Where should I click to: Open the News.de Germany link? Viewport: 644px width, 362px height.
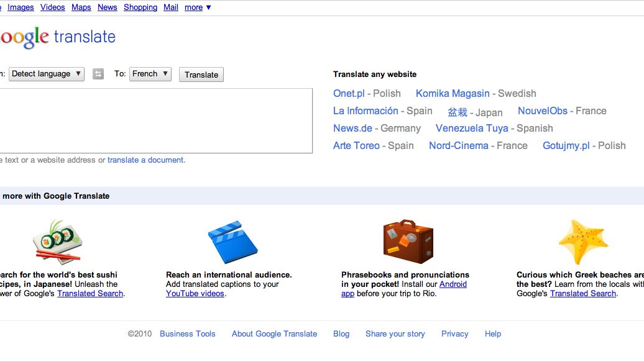tap(352, 129)
